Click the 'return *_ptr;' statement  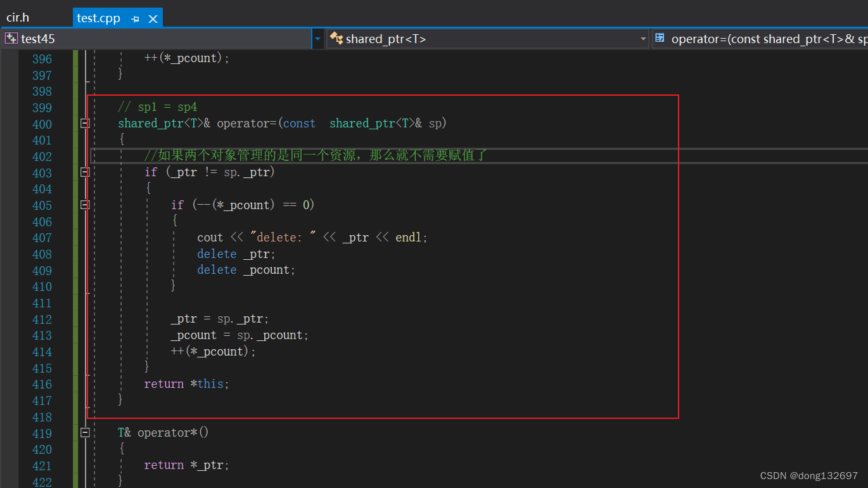[x=186, y=465]
